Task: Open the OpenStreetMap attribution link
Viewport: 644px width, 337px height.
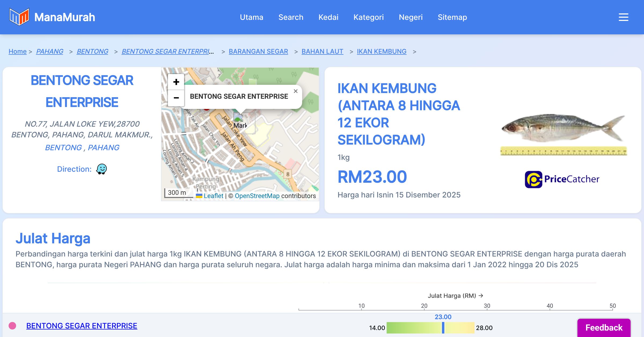Action: point(257,196)
